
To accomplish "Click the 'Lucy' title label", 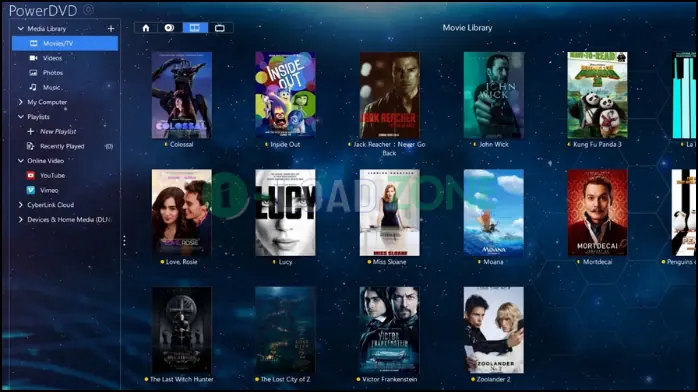I will point(285,262).
